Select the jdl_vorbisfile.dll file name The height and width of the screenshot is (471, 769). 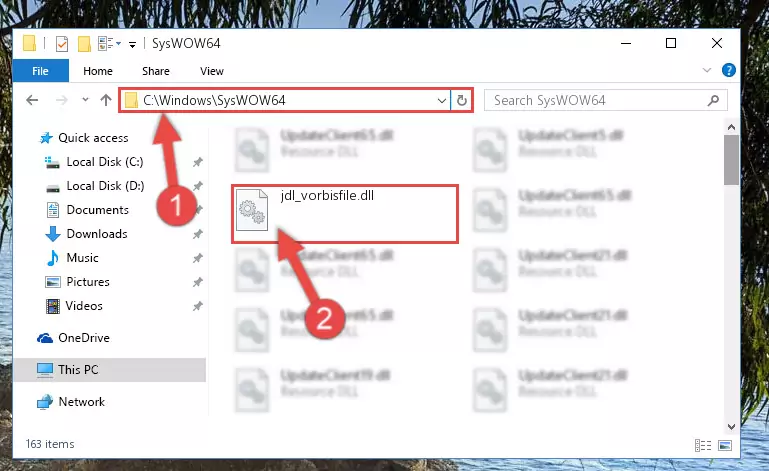tap(327, 196)
